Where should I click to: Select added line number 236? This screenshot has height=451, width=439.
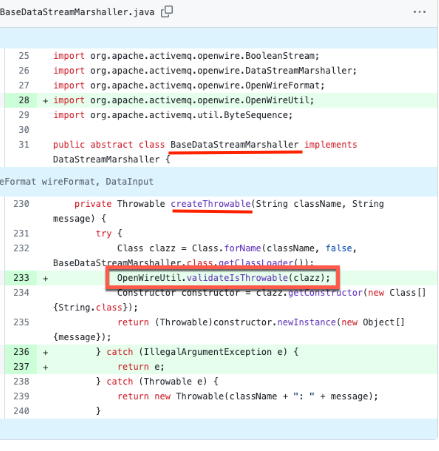coord(21,352)
